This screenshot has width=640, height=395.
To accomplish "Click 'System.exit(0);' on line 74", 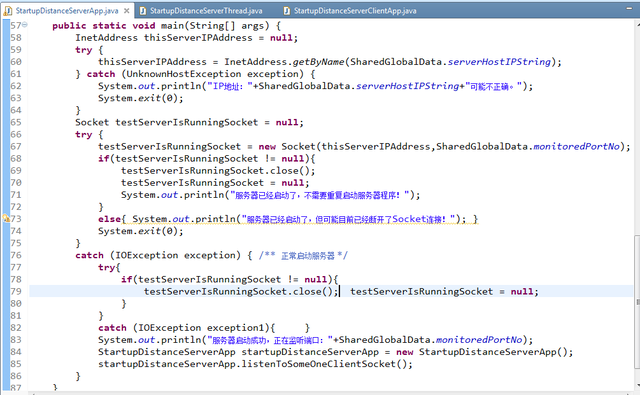I will (140, 231).
